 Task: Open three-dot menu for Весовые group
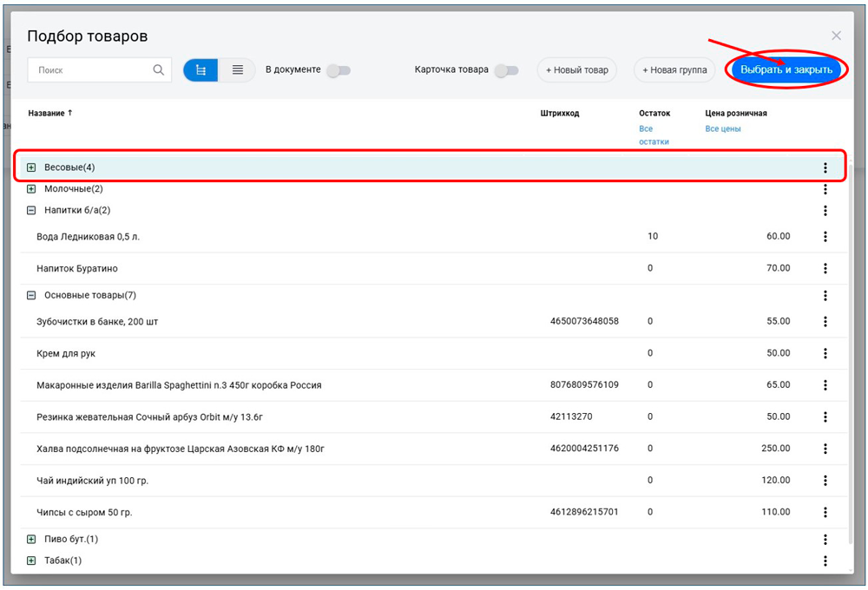pyautogui.click(x=825, y=167)
